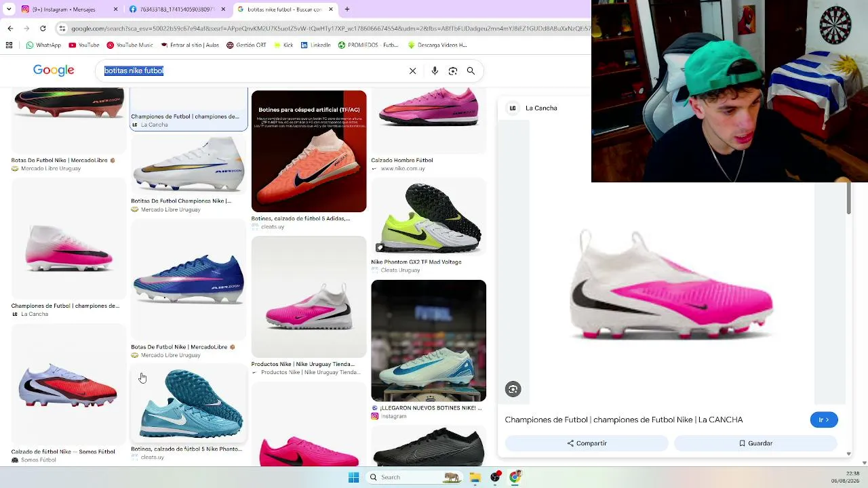Open the Calzado Hombre Fútbol title link
Viewport: 868px width, 488px height.
401,161
